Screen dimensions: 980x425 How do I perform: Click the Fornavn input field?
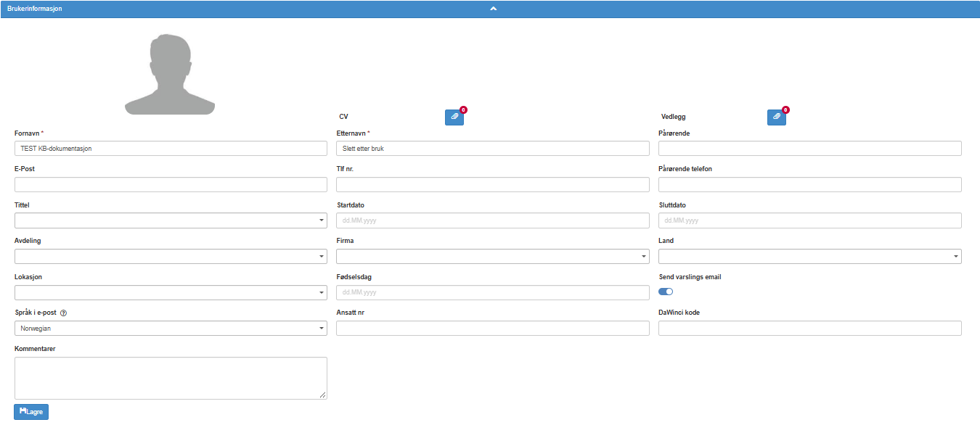(x=171, y=148)
